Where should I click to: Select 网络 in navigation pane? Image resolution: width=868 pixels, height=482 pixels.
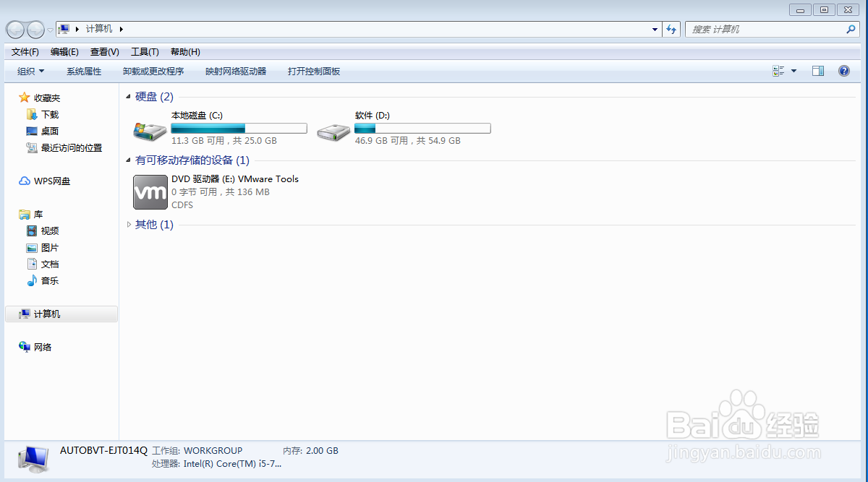[x=35, y=348]
